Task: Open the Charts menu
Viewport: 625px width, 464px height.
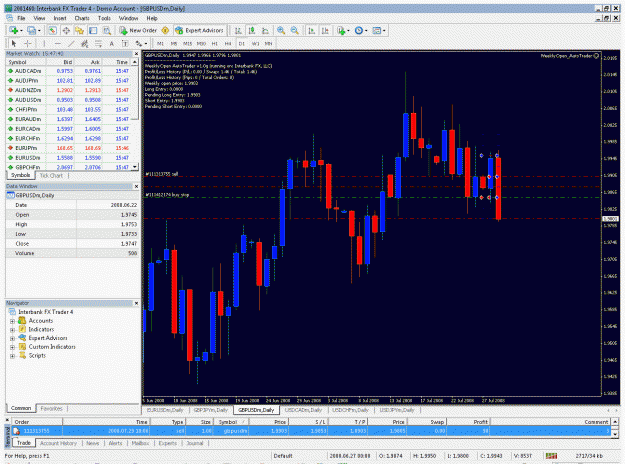Action: tap(82, 18)
